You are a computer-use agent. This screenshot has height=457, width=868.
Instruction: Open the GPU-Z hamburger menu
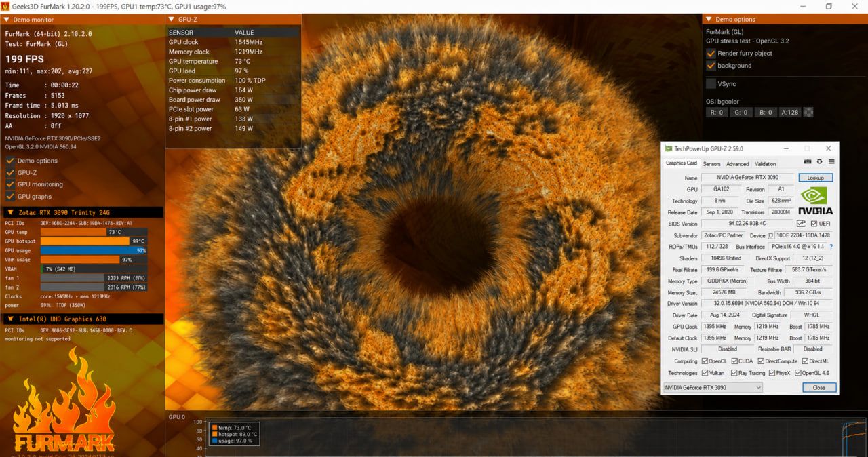click(x=831, y=161)
